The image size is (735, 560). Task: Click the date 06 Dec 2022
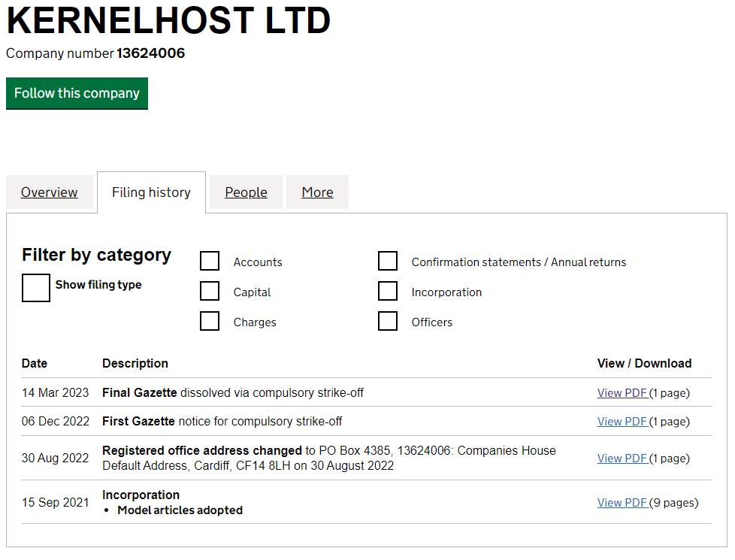(56, 421)
